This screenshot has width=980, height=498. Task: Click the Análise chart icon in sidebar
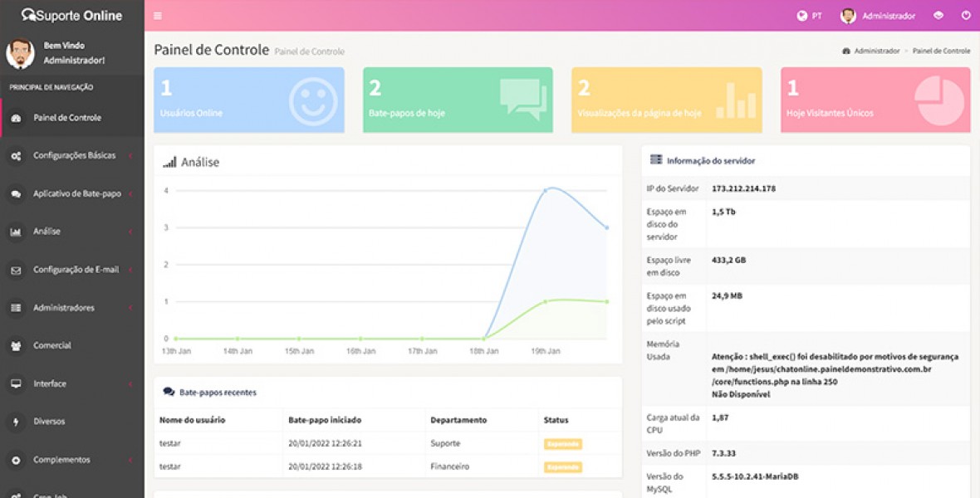(x=17, y=232)
